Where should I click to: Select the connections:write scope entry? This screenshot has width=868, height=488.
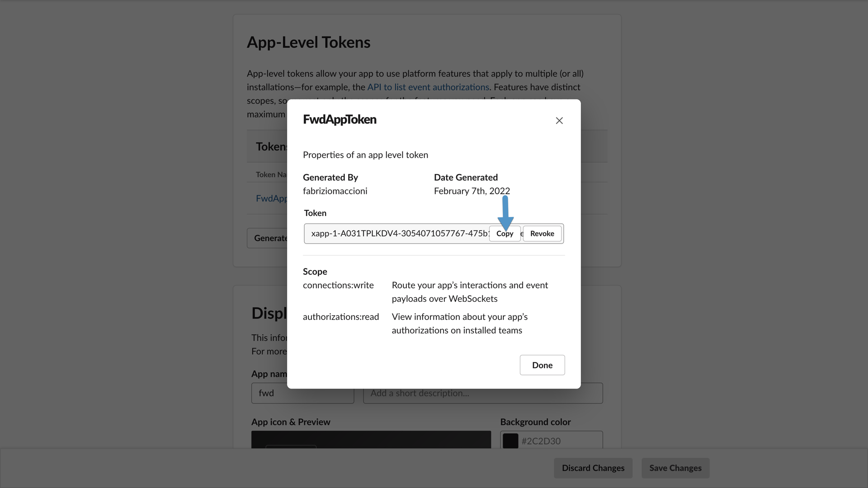click(338, 285)
